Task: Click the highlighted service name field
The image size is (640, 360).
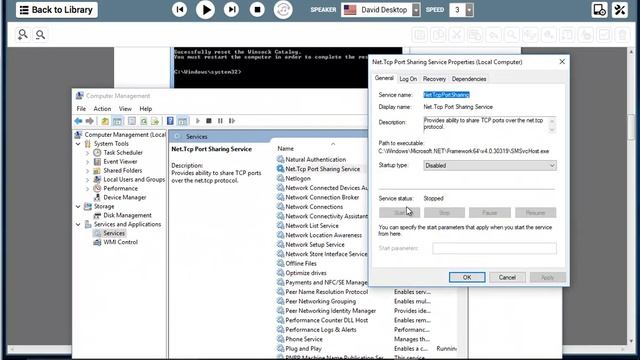Action: pos(447,95)
